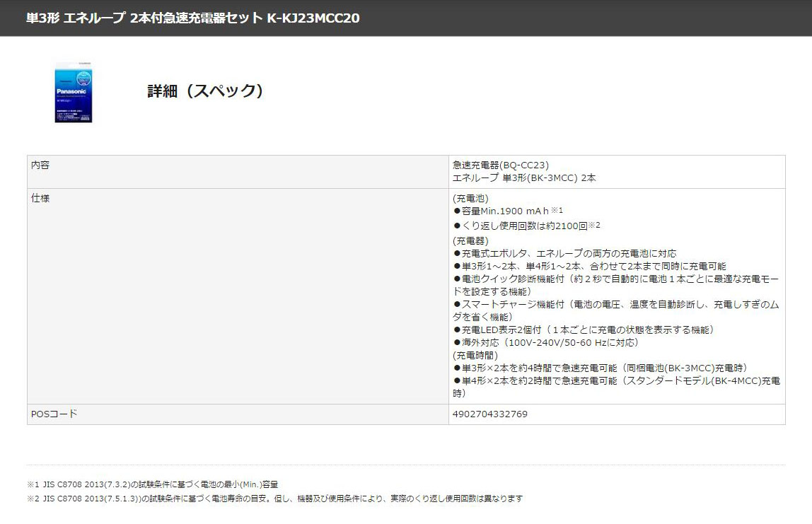
Task: Click the ※1 JIS C8708 2013(7.3.2) footnote
Action: [x=152, y=484]
